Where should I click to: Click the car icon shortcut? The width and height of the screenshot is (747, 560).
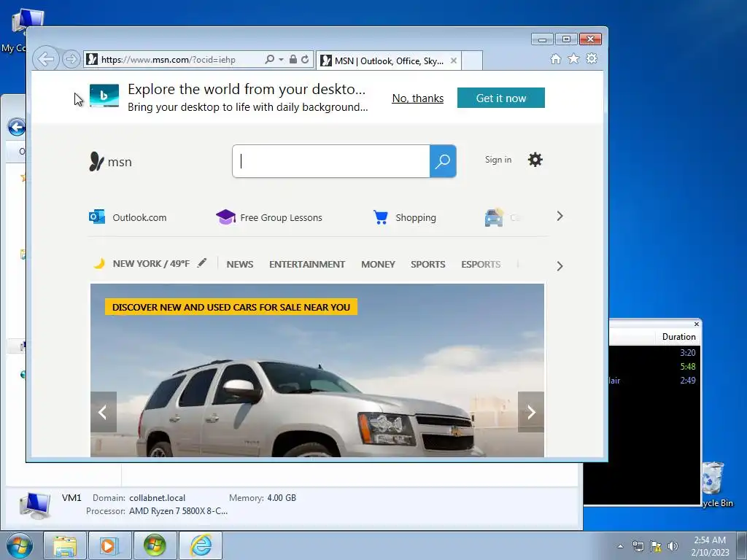pyautogui.click(x=494, y=217)
